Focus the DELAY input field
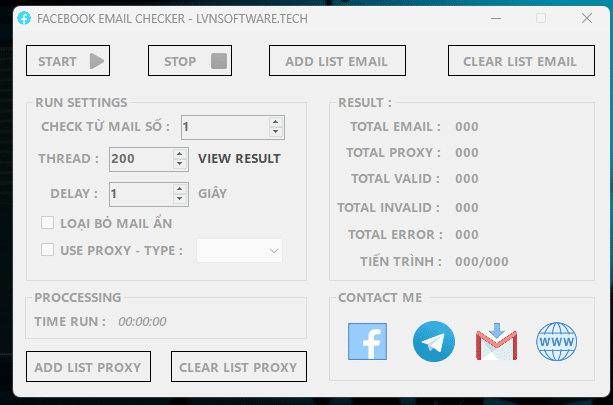 (x=142, y=194)
